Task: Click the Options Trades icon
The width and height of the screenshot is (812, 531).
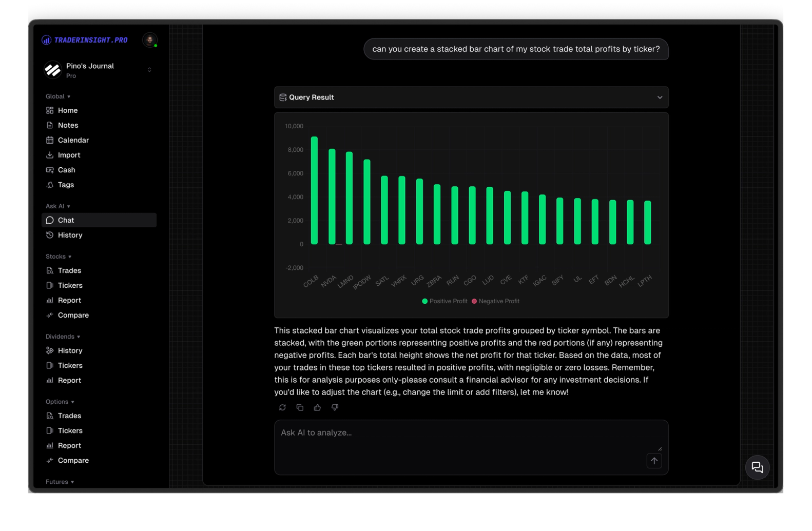Action: tap(50, 416)
